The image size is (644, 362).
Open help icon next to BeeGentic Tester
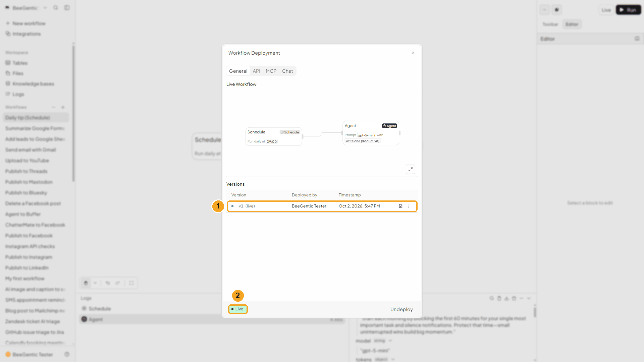(x=67, y=354)
